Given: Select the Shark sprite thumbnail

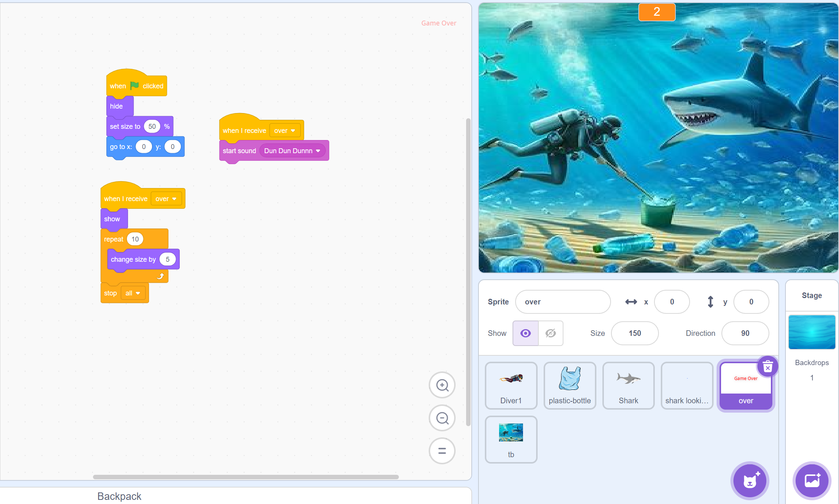Looking at the screenshot, I should tap(628, 385).
